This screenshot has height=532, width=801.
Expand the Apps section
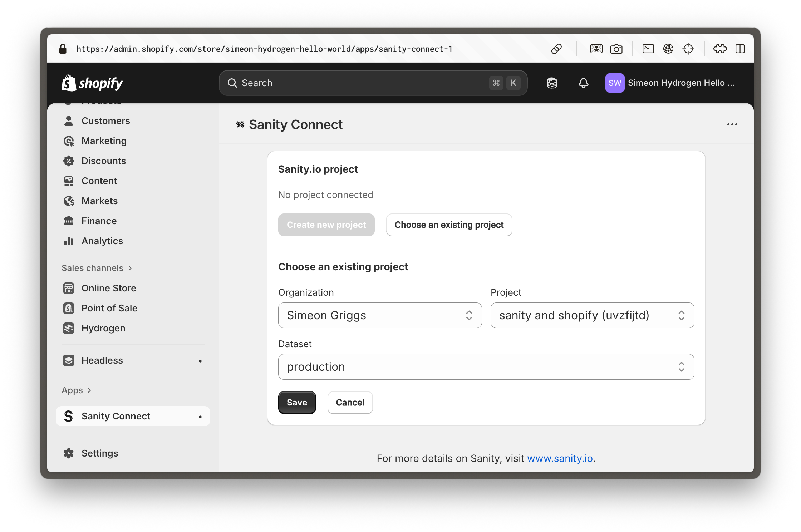click(x=77, y=390)
